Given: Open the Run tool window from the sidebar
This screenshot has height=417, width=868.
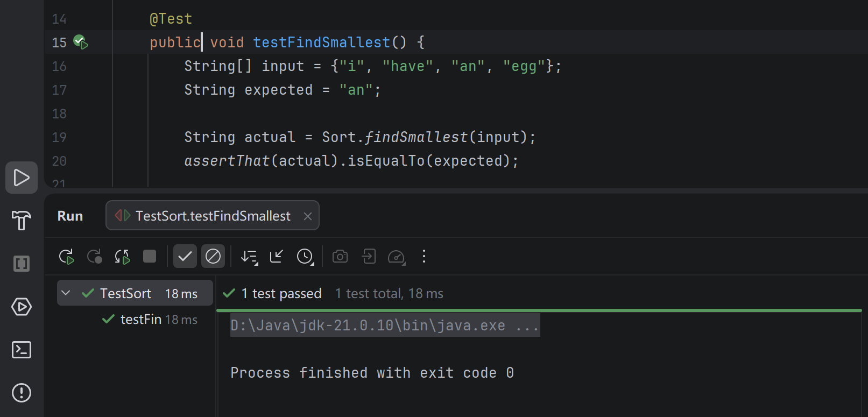Looking at the screenshot, I should coord(22,178).
